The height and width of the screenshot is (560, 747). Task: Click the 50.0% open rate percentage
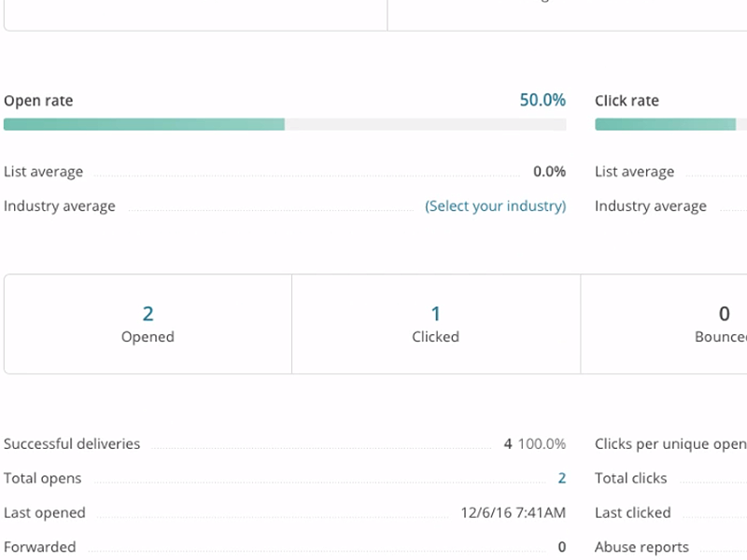tap(543, 100)
